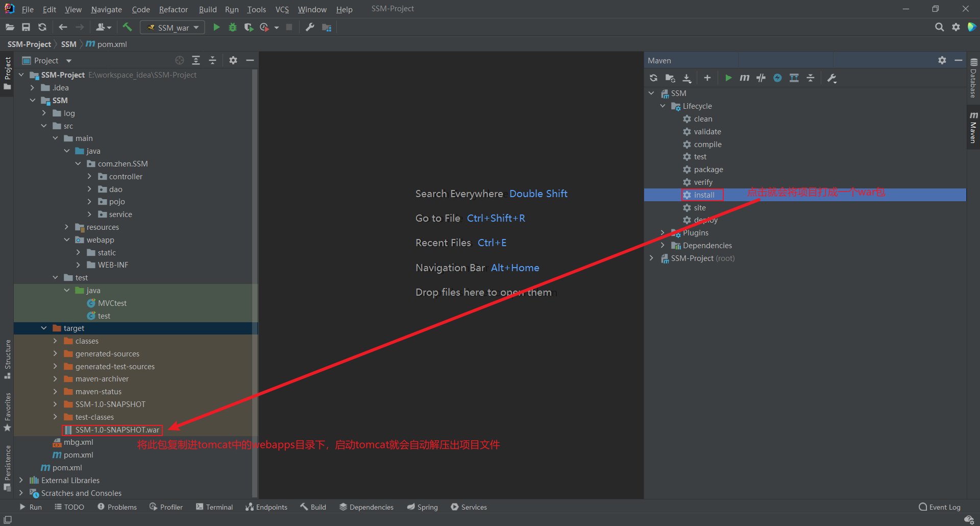
Task: Click the Back navigation arrow
Action: tap(63, 27)
